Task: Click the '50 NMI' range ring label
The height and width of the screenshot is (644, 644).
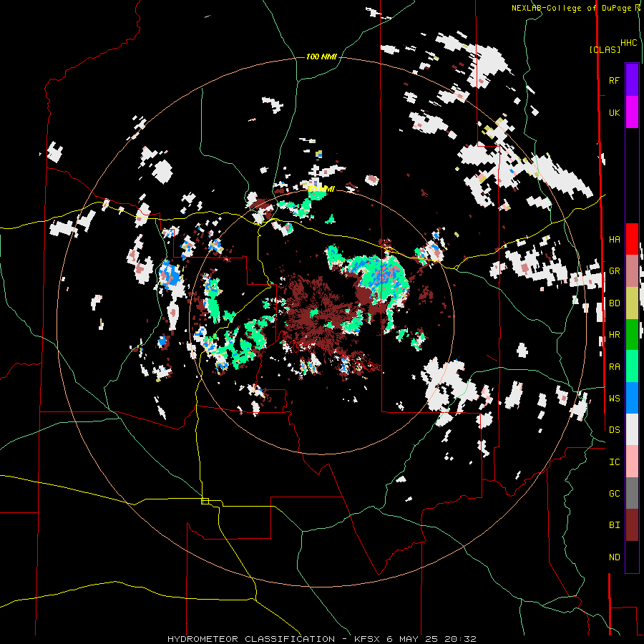Action: 321,189
